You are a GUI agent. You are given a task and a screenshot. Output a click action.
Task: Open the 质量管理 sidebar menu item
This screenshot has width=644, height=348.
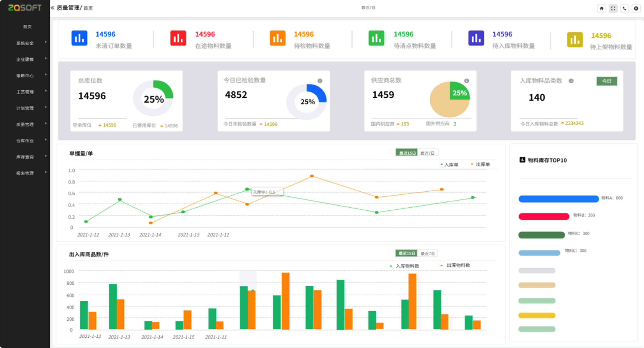coord(25,124)
